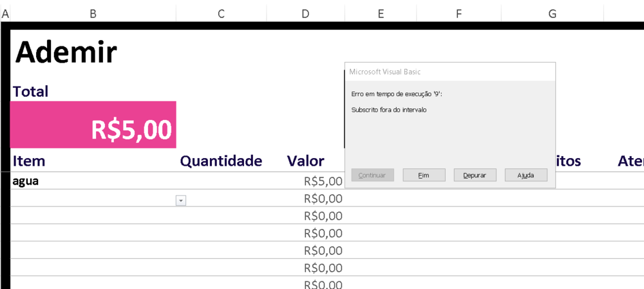Image resolution: width=644 pixels, height=289 pixels.
Task: Click the R$5,00 cell in Valor column
Action: 307,181
